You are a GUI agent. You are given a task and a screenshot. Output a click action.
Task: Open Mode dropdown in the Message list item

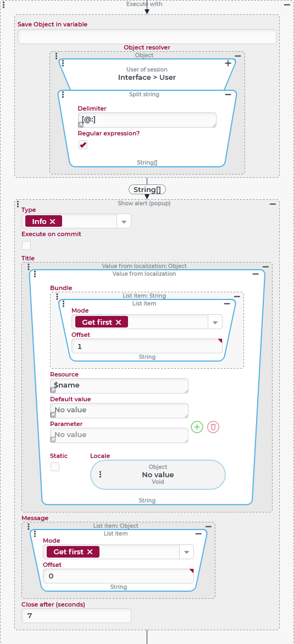pos(187,552)
